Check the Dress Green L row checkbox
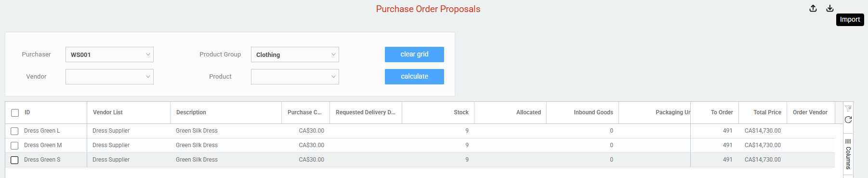Image resolution: width=868 pixels, height=178 pixels. point(14,131)
